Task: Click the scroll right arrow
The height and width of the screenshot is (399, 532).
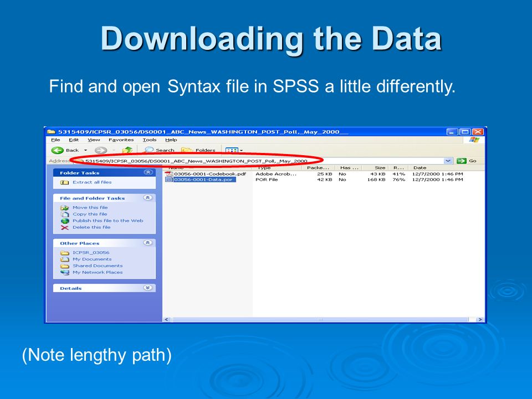Action: 479,319
